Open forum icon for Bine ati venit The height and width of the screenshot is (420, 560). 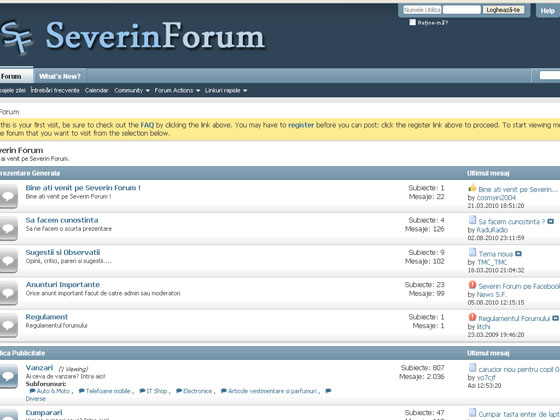coord(9,196)
